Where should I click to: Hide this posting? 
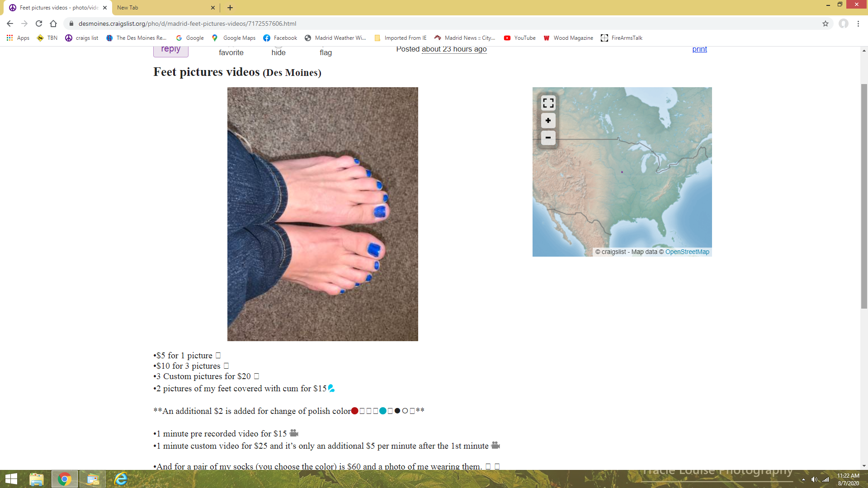tap(278, 52)
